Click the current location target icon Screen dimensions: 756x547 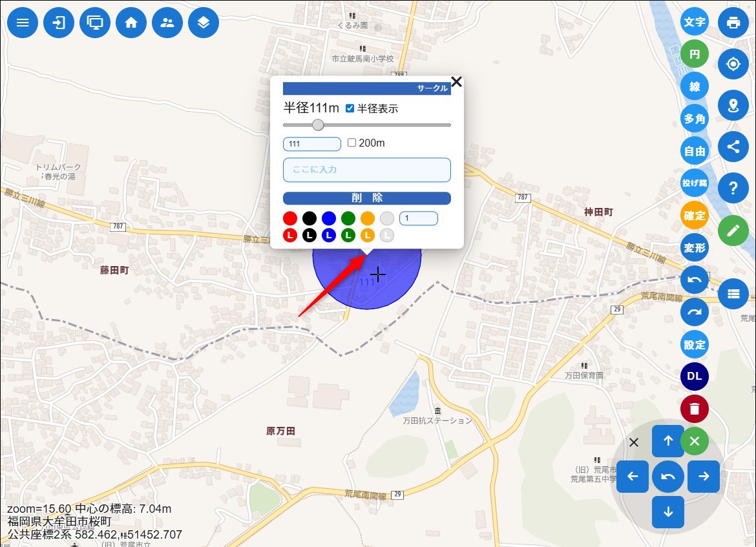[733, 64]
